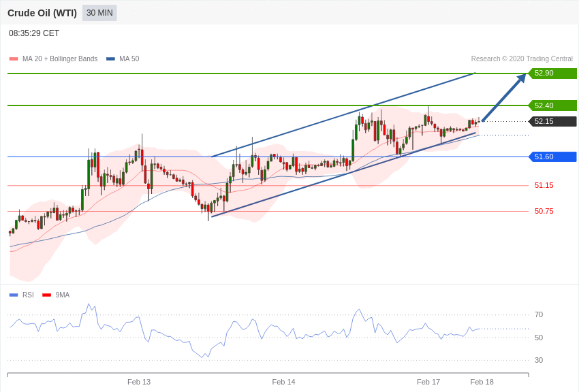
Task: Click the red 9MA legend swatch
Action: tap(46, 295)
